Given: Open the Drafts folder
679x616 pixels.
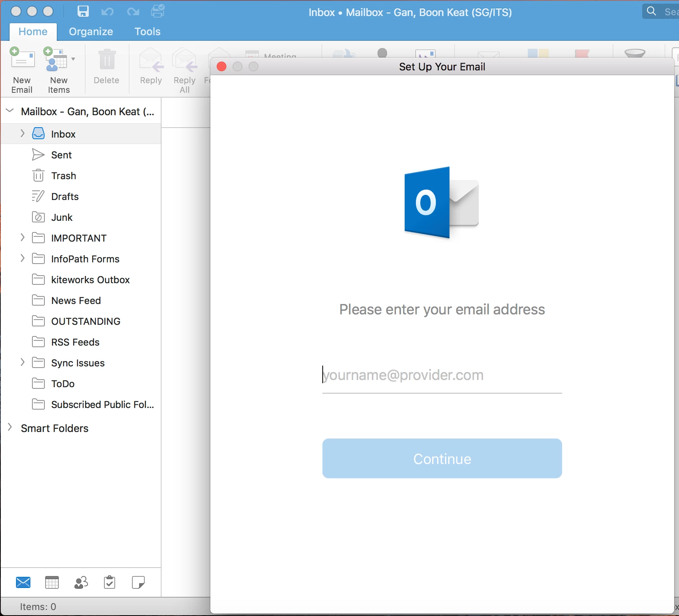Looking at the screenshot, I should tap(81, 196).
